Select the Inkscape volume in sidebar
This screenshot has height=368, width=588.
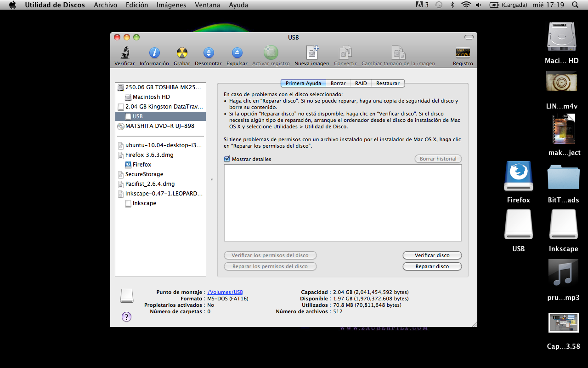pyautogui.click(x=160, y=203)
